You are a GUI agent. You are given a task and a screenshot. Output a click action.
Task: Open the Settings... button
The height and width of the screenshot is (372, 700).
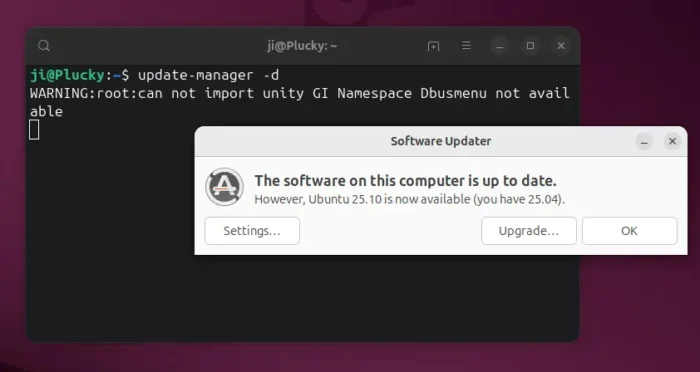(252, 231)
